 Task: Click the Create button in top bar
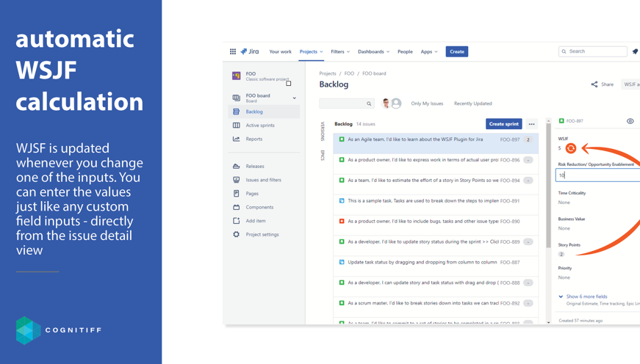point(457,52)
